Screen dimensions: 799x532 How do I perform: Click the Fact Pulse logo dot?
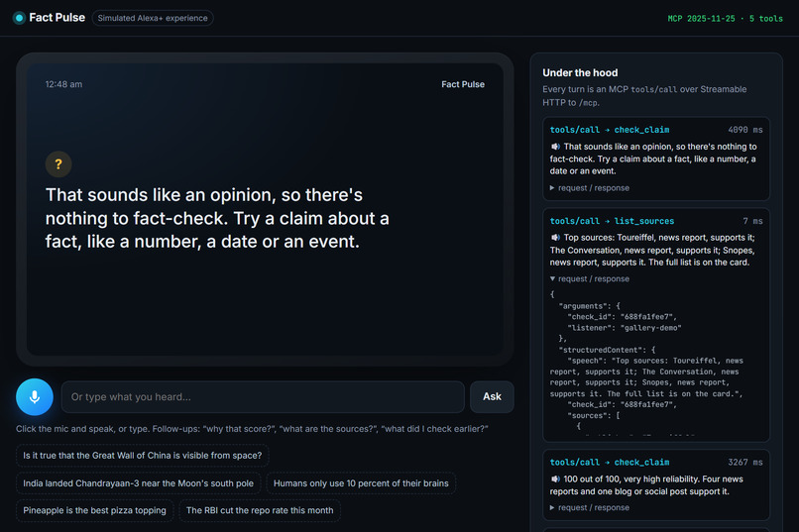point(20,18)
